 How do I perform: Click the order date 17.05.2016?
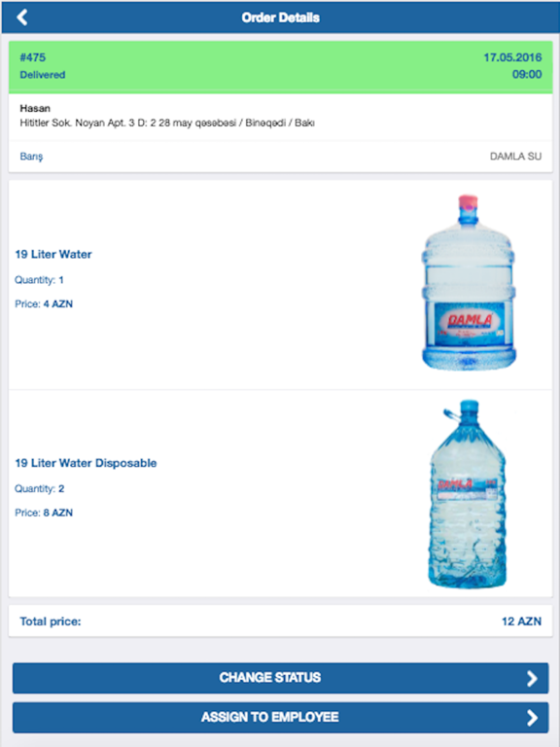tap(513, 57)
